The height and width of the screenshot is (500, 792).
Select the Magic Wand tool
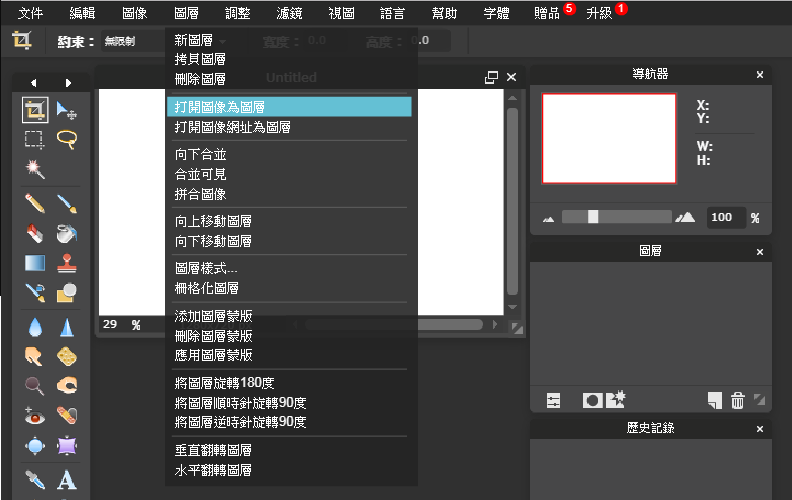35,169
